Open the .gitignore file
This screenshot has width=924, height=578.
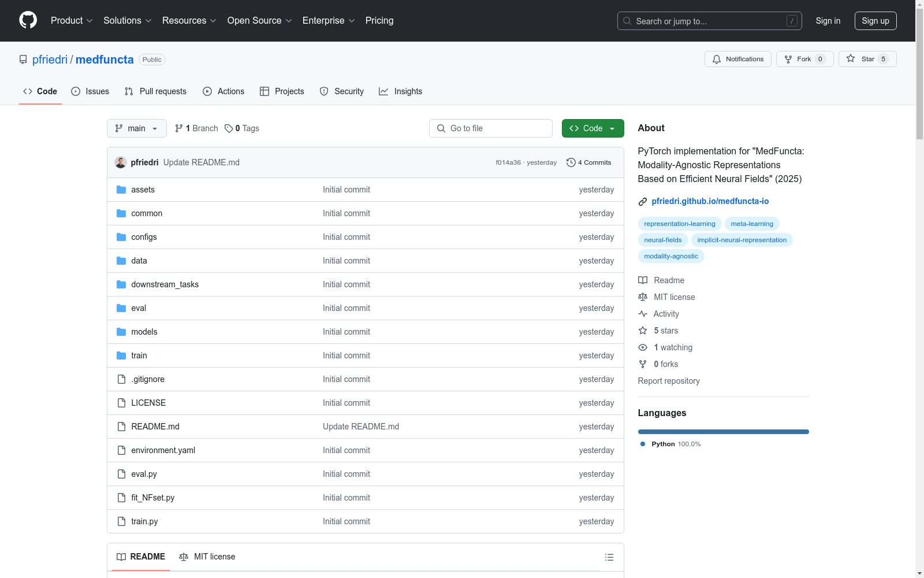pyautogui.click(x=148, y=379)
